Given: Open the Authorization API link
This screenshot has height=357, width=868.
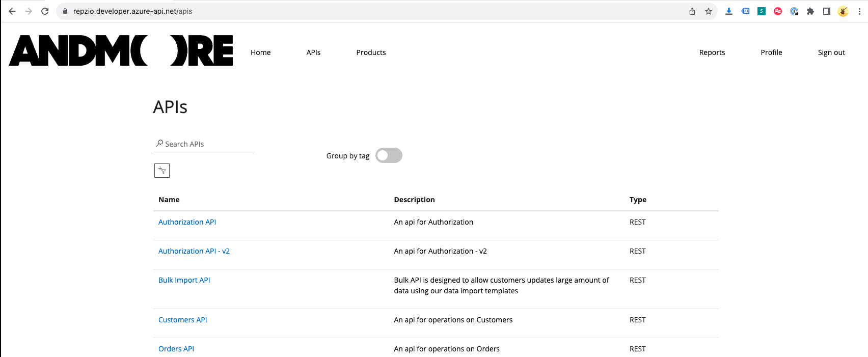Looking at the screenshot, I should (x=187, y=222).
